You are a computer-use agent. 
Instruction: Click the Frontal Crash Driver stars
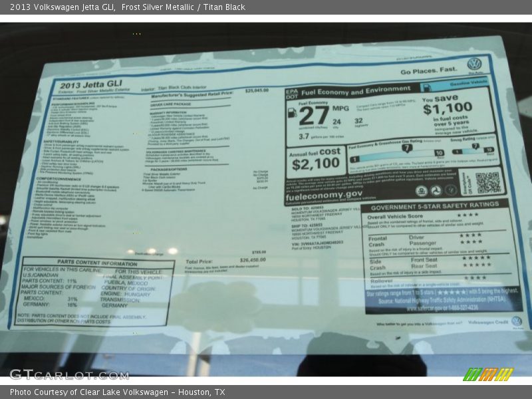click(x=470, y=235)
